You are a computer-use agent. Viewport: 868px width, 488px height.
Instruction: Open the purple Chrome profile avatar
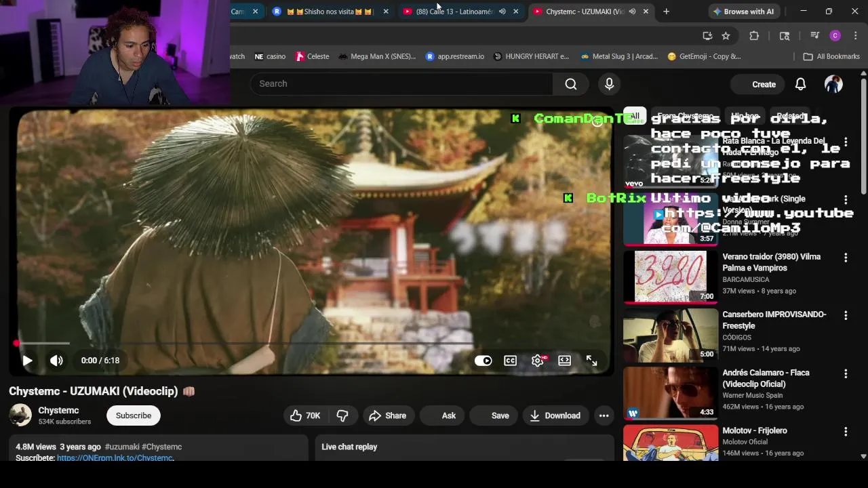pyautogui.click(x=835, y=35)
